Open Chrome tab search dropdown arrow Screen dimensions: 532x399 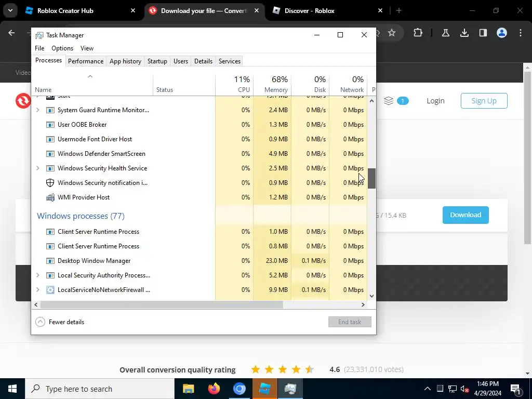pyautogui.click(x=10, y=10)
